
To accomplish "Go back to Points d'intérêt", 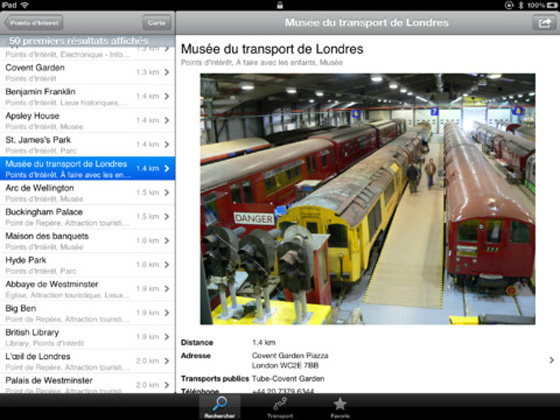I will point(34,23).
